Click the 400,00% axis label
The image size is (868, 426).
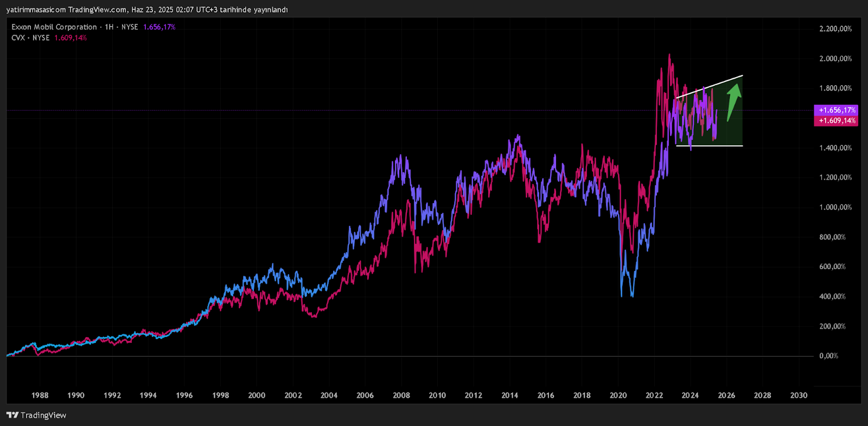click(x=832, y=296)
